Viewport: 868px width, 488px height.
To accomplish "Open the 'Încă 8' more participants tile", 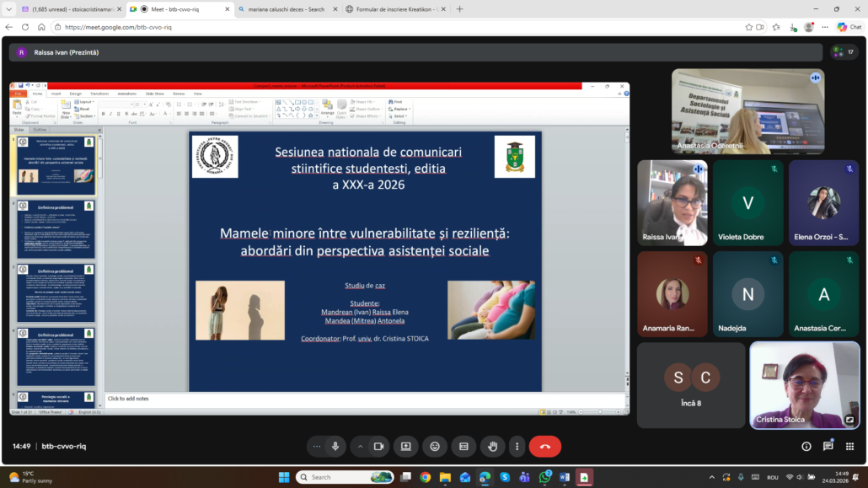I will pos(691,385).
